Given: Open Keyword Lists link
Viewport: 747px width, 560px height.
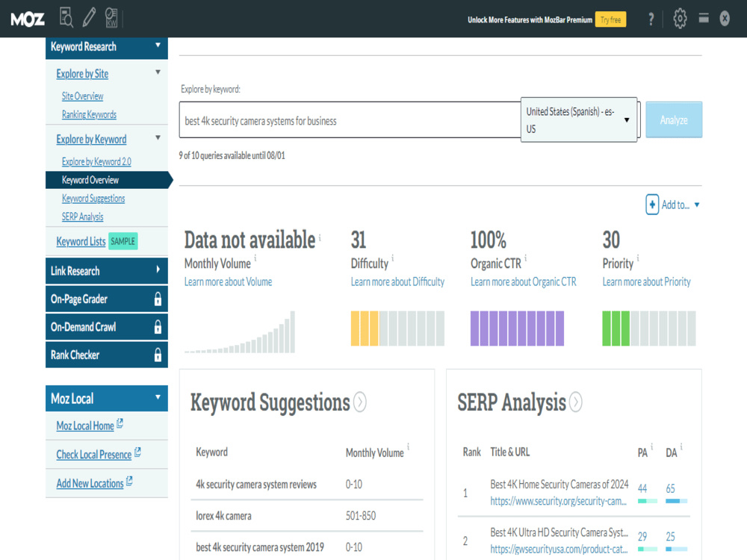Looking at the screenshot, I should coord(81,241).
